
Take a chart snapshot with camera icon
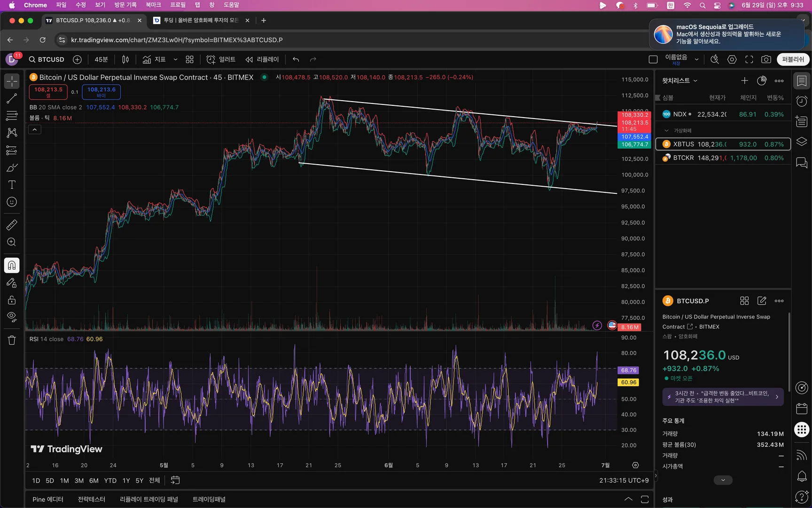766,59
